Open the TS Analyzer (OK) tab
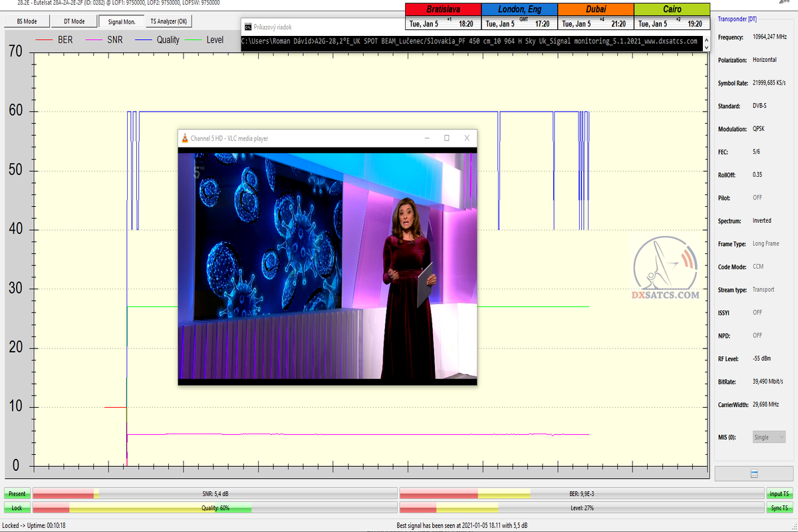Image resolution: width=798 pixels, height=532 pixels. click(x=168, y=21)
